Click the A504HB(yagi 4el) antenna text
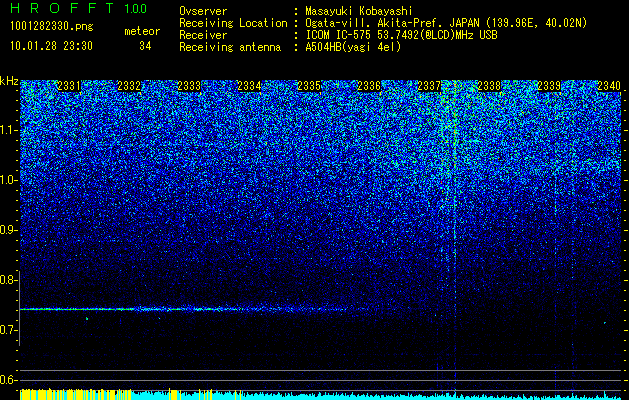Screen dimensions: 629x400 353,47
